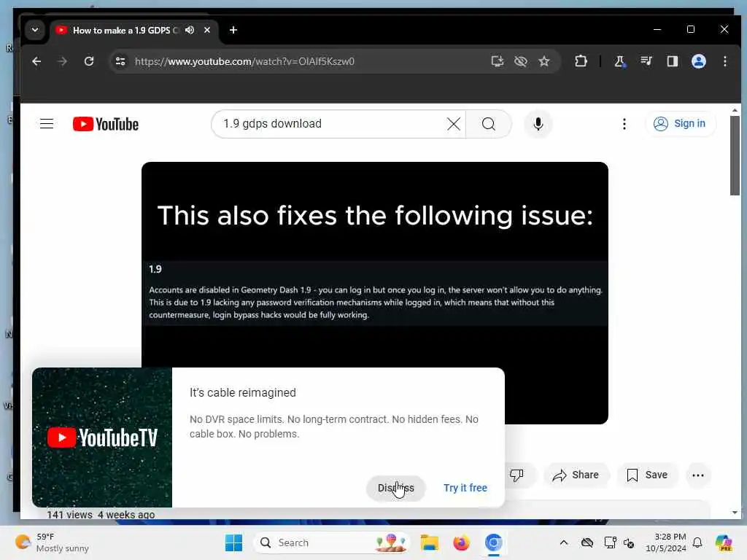Launch Firefox from taskbar
The image size is (747, 560).
[461, 542]
